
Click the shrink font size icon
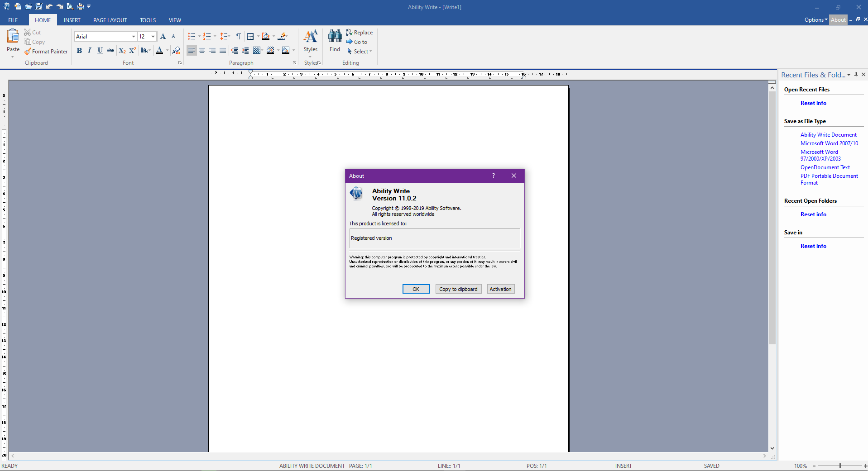(173, 36)
